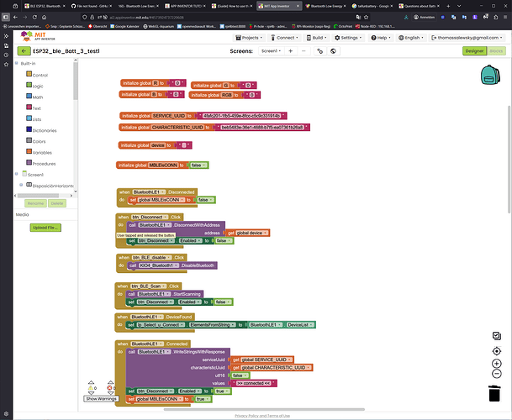The height and width of the screenshot is (420, 512).
Task: Click the workspace vertical scrollbar
Action: pos(509,159)
